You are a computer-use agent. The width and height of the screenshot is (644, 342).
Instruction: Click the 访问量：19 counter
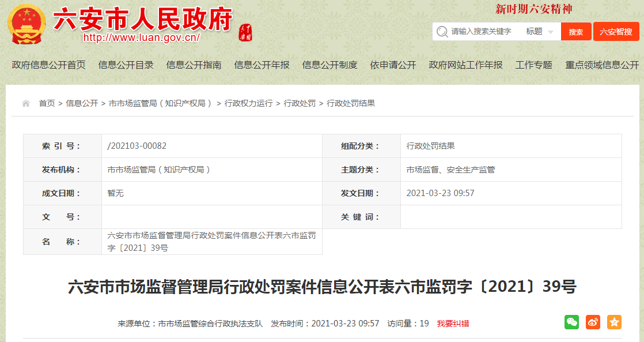tap(408, 324)
